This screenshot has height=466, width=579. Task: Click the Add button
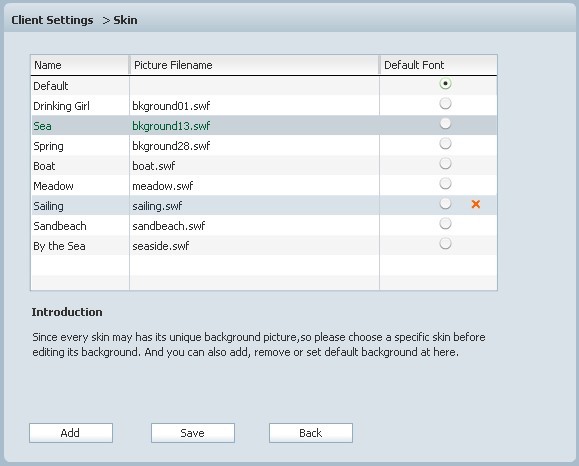tap(71, 433)
